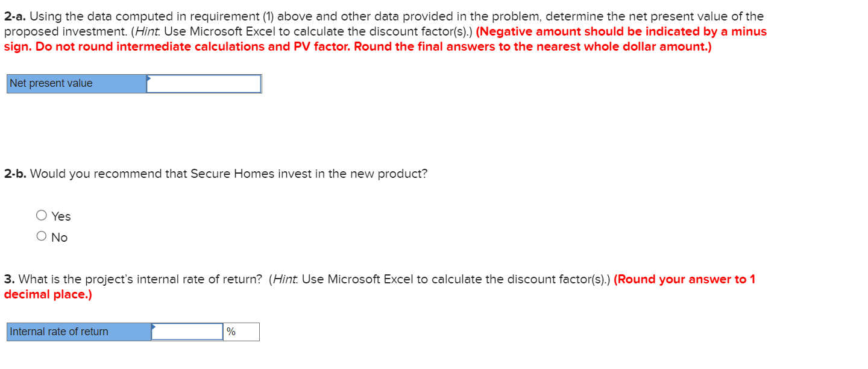Click the Net present value input field
The height and width of the screenshot is (369, 868).
204,84
